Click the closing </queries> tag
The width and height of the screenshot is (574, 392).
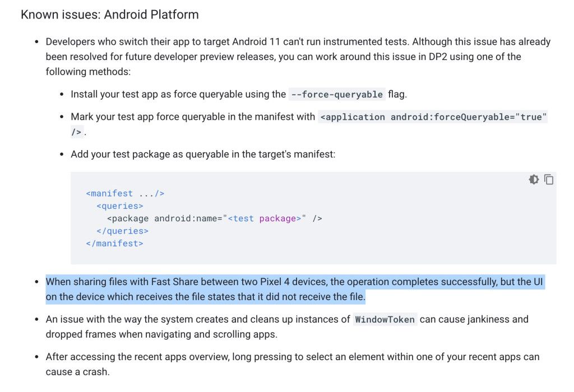click(122, 231)
